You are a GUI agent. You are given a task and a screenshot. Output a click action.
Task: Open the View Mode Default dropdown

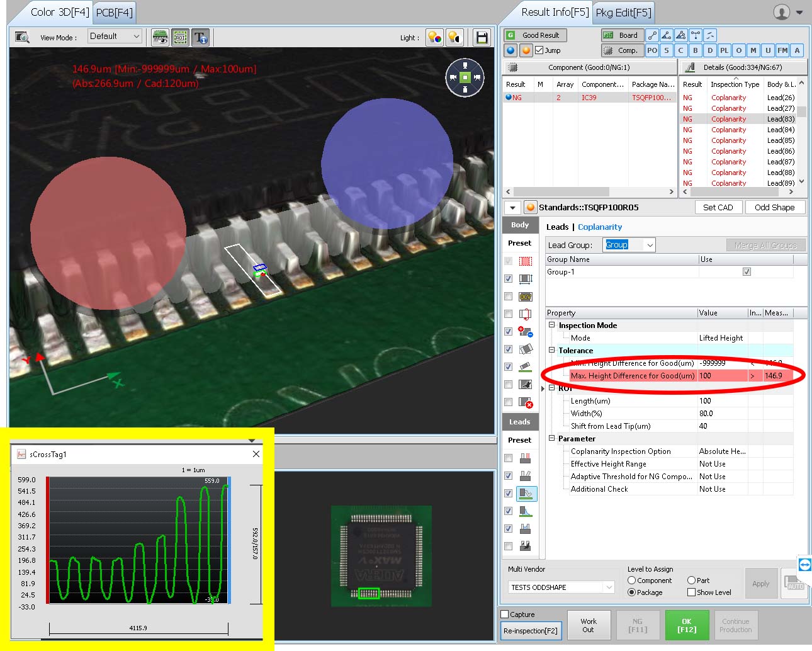pyautogui.click(x=115, y=37)
